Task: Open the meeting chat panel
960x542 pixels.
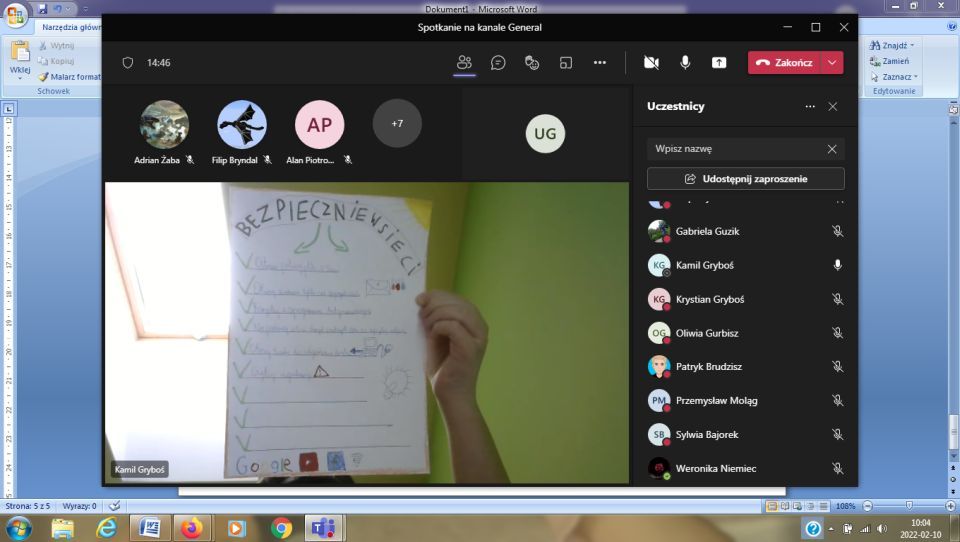Action: tap(498, 62)
